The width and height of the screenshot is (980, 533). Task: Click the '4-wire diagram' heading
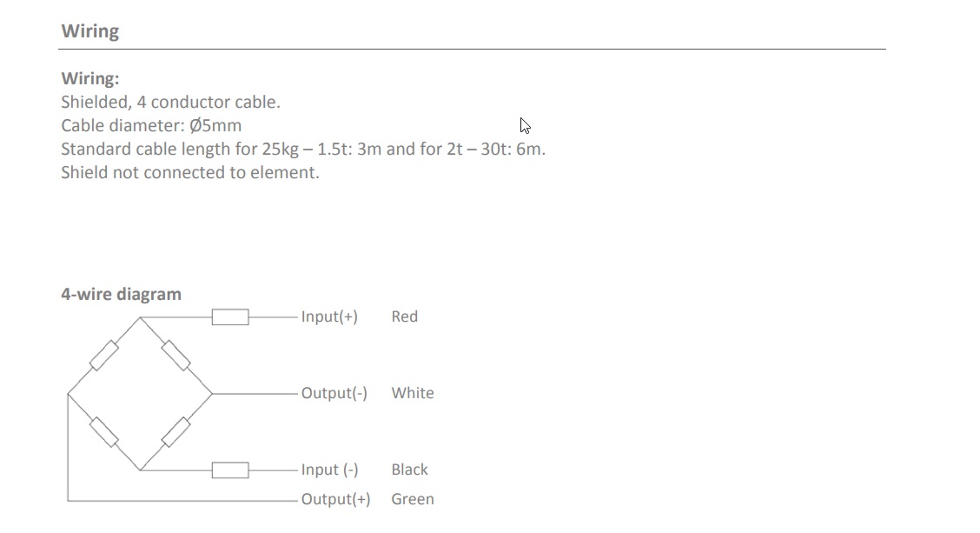(121, 294)
